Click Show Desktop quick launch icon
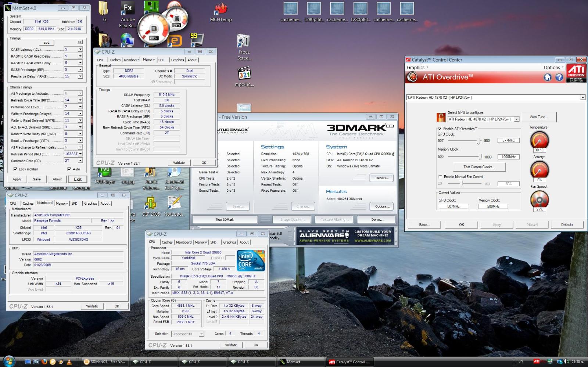This screenshot has height=367, width=588. point(28,361)
